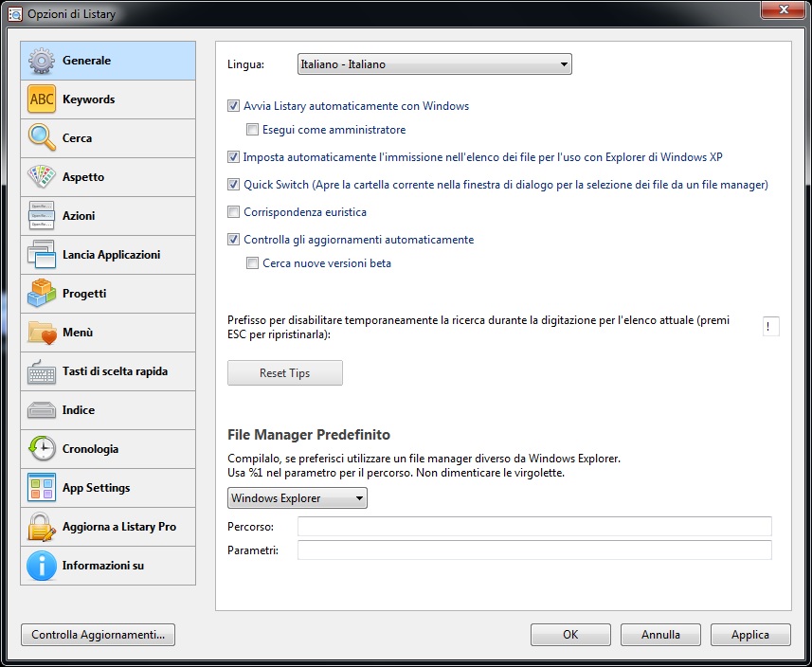Cancel changes with Annulla
Screen dimensions: 812x667
[x=660, y=635]
